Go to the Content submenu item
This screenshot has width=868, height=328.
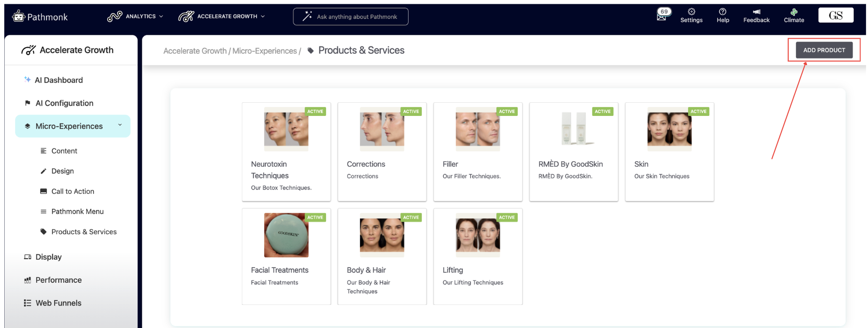point(64,151)
